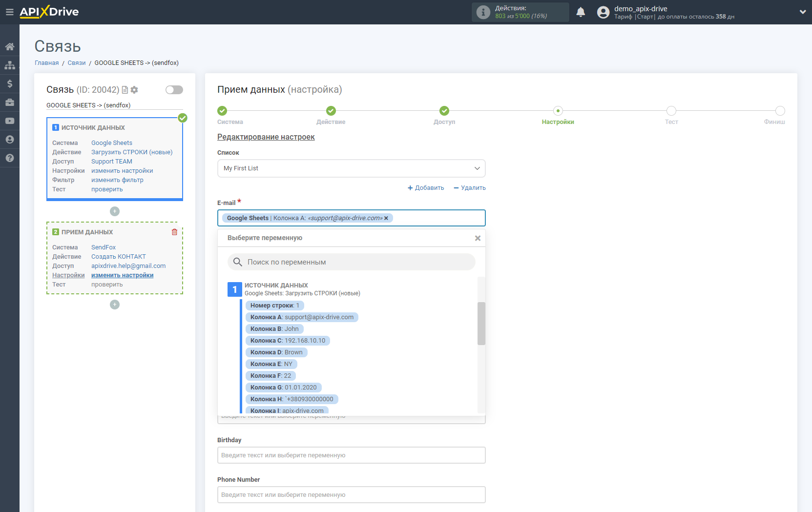Open the help question sidebar icon
Screen dimensions: 812x512
(10, 158)
